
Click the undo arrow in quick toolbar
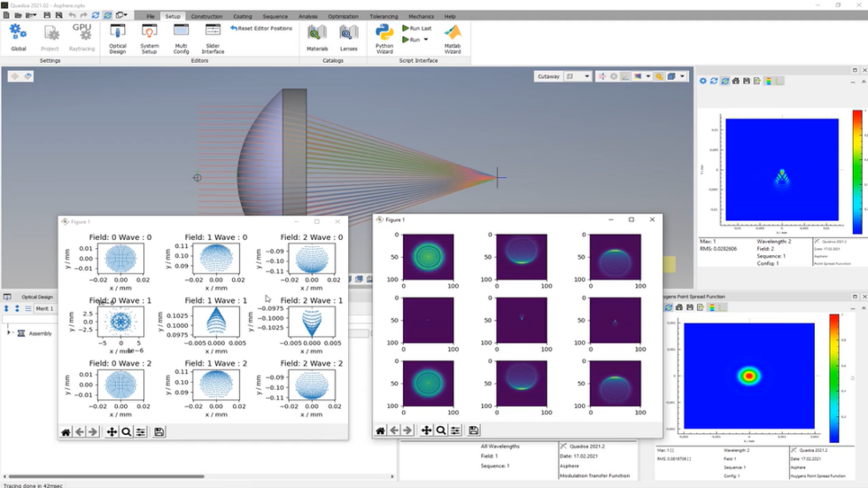pyautogui.click(x=72, y=15)
